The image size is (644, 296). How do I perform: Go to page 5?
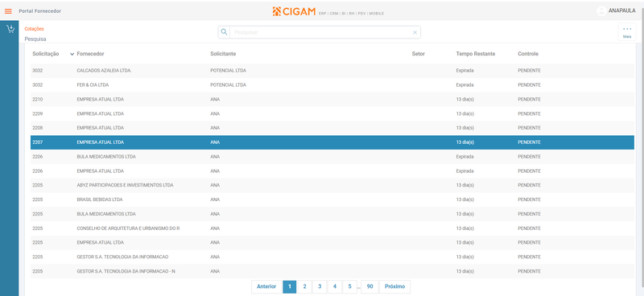coord(350,286)
